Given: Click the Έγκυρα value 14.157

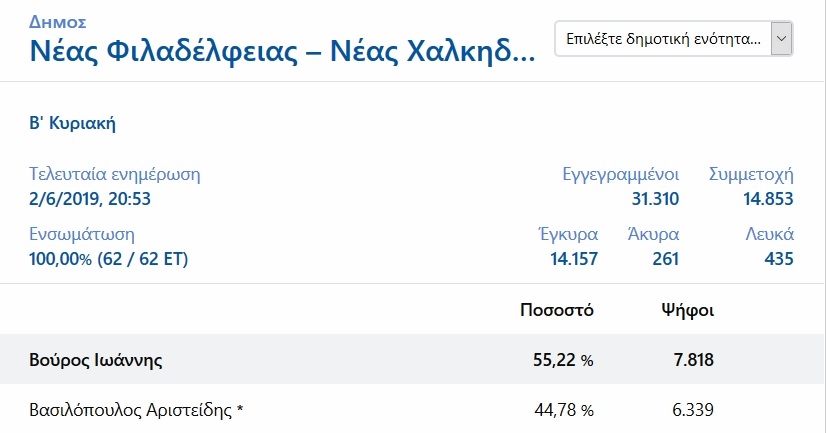Looking at the screenshot, I should (x=574, y=259).
